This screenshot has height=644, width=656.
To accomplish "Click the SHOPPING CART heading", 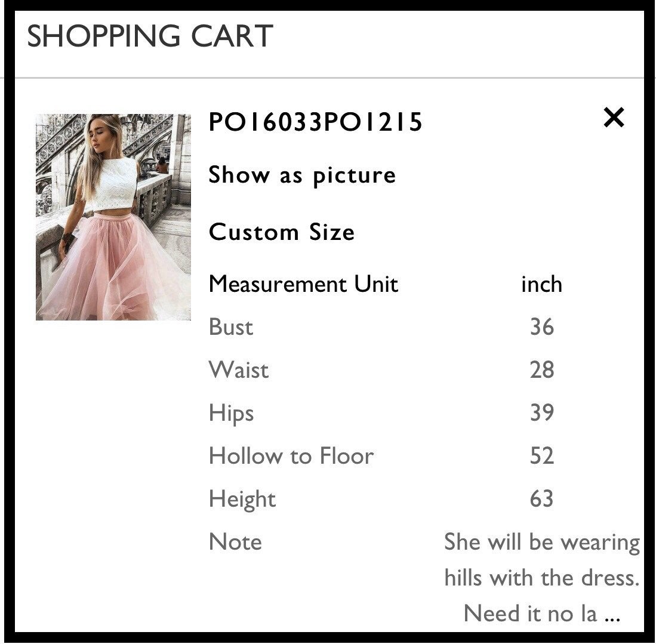I will coord(150,36).
